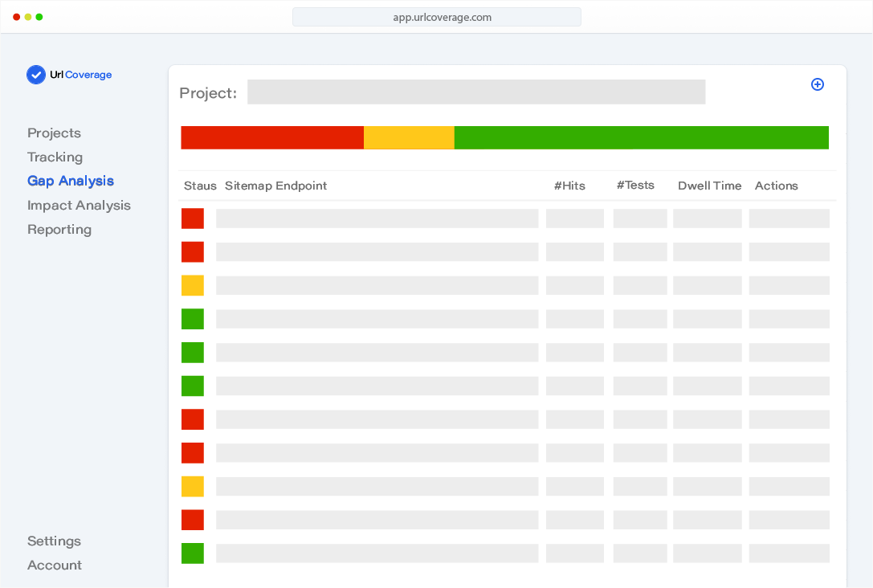Click the yellow segment of coverage bar
873x588 pixels.
click(409, 137)
